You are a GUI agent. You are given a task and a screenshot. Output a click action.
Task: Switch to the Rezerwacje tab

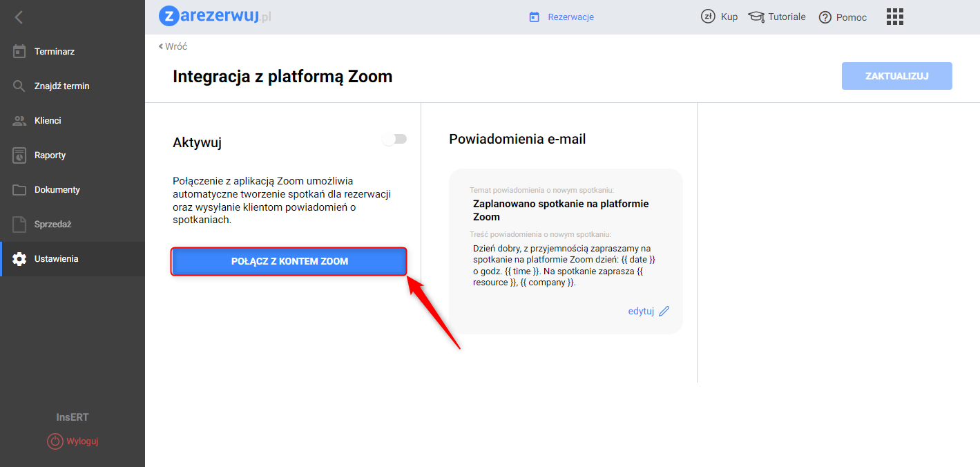pyautogui.click(x=561, y=17)
